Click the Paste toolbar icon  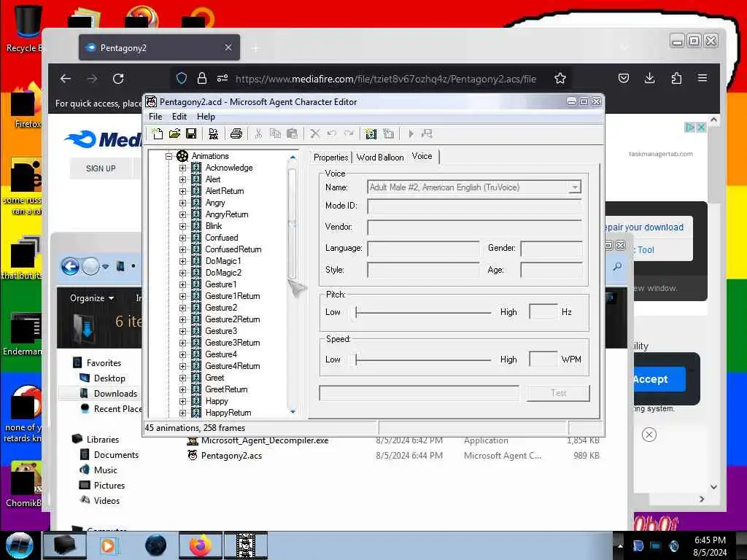(x=292, y=134)
